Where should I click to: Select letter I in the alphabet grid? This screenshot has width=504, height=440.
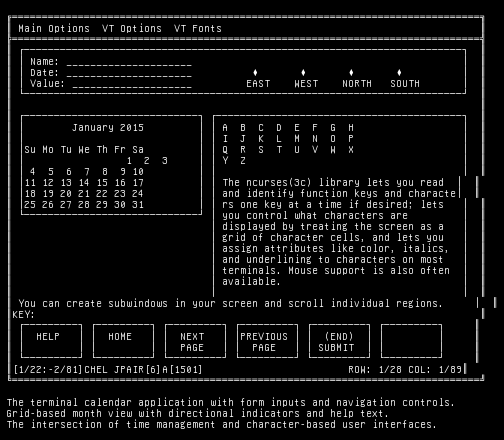[225, 139]
